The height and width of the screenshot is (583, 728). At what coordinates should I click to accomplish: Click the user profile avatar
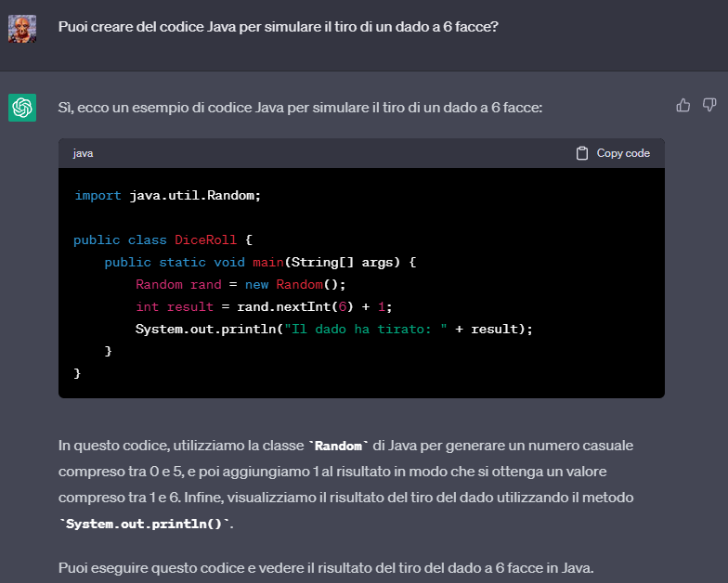[22, 28]
